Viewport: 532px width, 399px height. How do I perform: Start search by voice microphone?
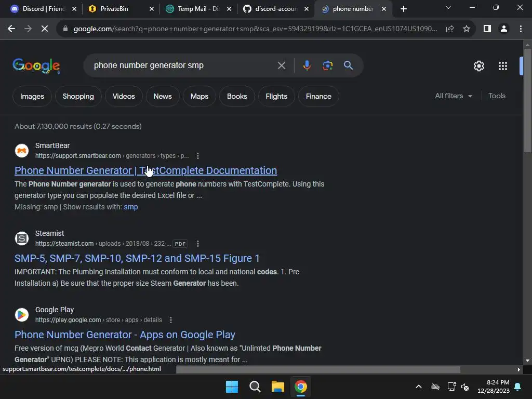307,65
